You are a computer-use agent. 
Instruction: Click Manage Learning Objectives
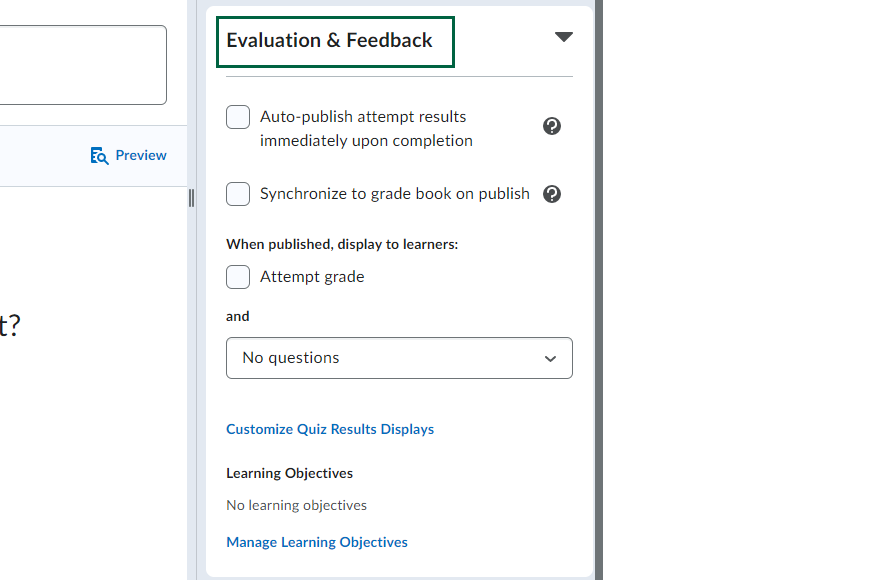[x=317, y=542]
